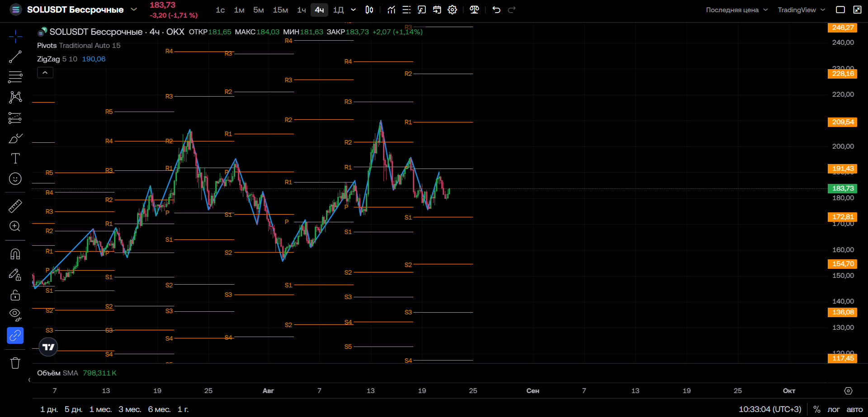Toggle lock all drawings padlock
This screenshot has width=868, height=417.
click(x=15, y=295)
